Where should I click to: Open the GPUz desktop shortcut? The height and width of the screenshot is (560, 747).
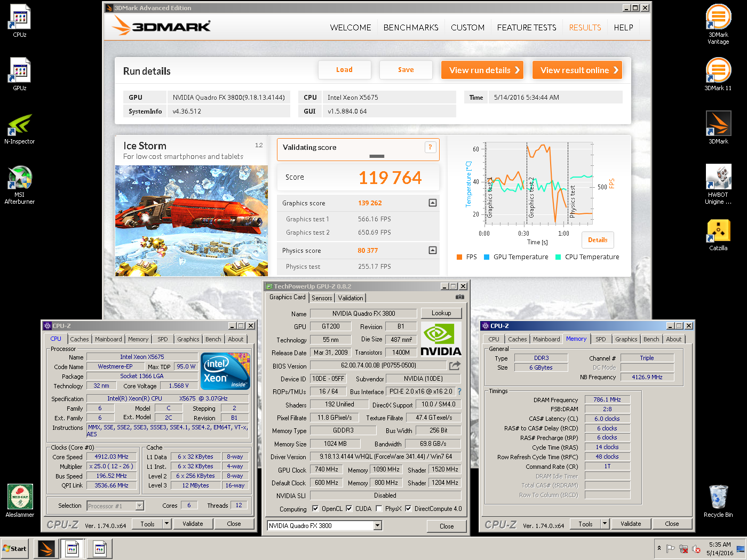tap(20, 74)
